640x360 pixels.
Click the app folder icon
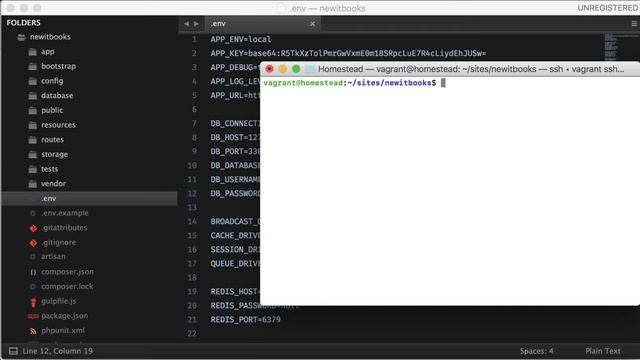pos(33,52)
